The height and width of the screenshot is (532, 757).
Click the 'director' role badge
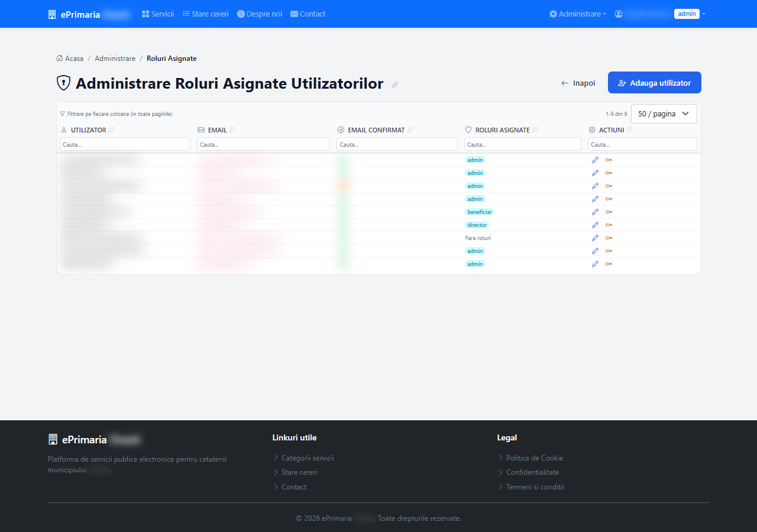(x=477, y=225)
